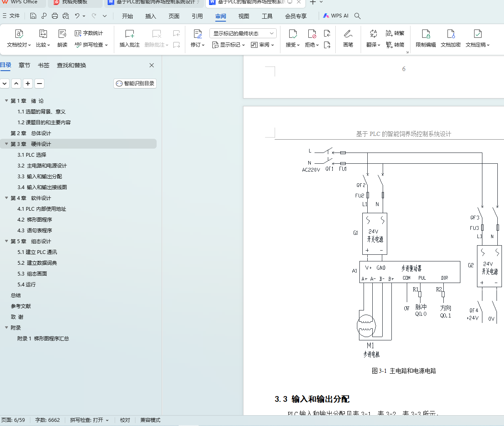
Task: Go to 3.4 输入和输出接线图 heading
Action: tap(42, 187)
